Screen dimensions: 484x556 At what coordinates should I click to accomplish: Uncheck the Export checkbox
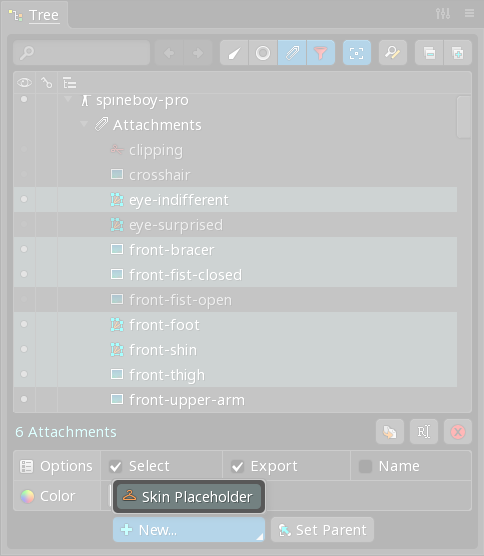(237, 466)
